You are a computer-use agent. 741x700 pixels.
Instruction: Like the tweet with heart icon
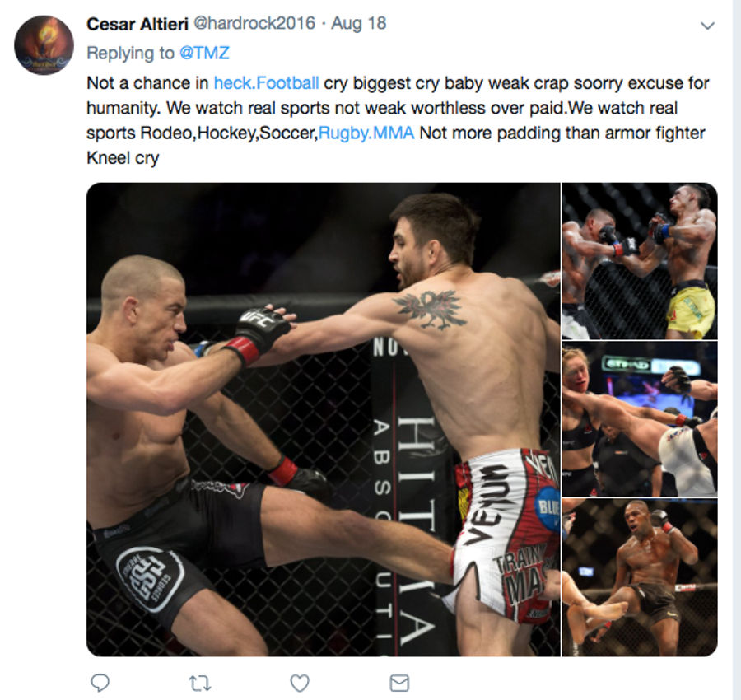[300, 683]
